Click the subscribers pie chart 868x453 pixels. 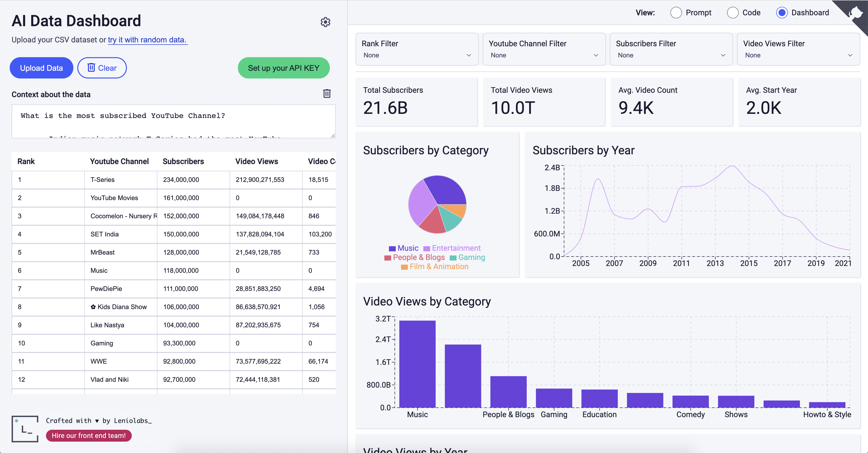437,204
